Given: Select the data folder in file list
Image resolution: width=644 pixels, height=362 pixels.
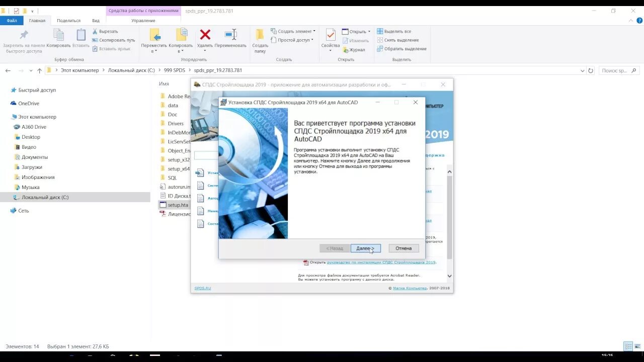Looking at the screenshot, I should [173, 106].
